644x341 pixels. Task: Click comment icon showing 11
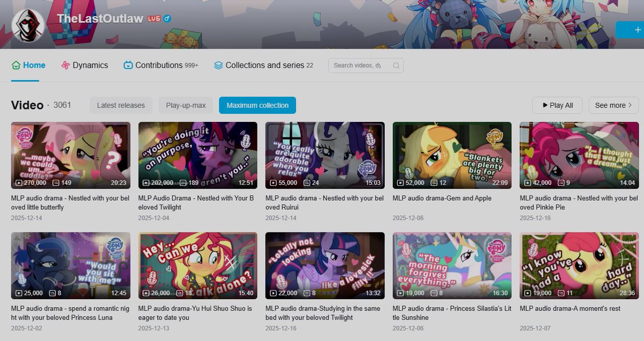561,293
